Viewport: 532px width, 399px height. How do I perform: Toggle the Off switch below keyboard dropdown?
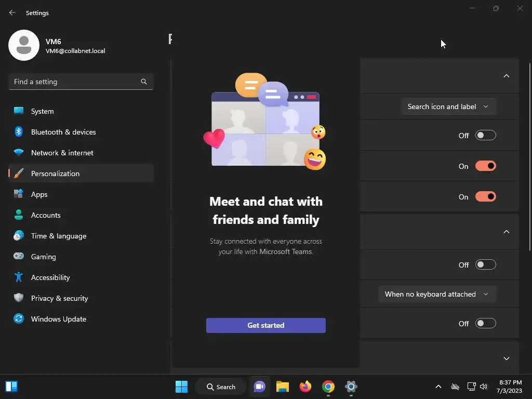[x=486, y=323]
